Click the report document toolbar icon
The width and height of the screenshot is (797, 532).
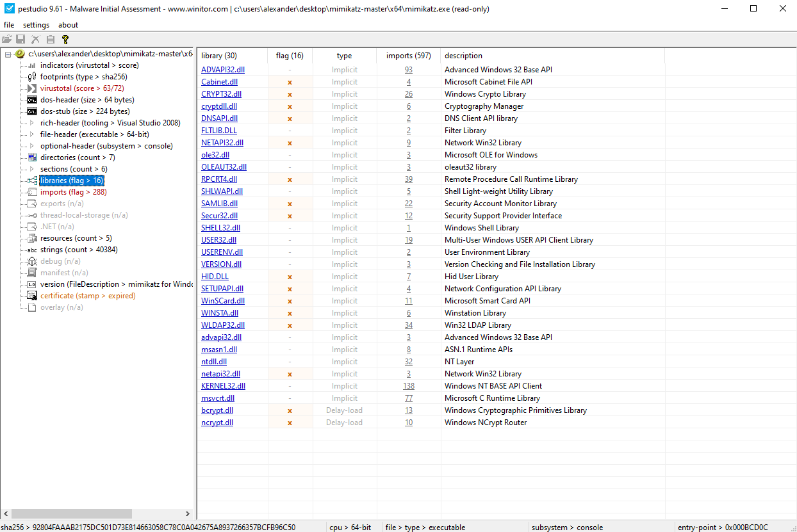51,40
